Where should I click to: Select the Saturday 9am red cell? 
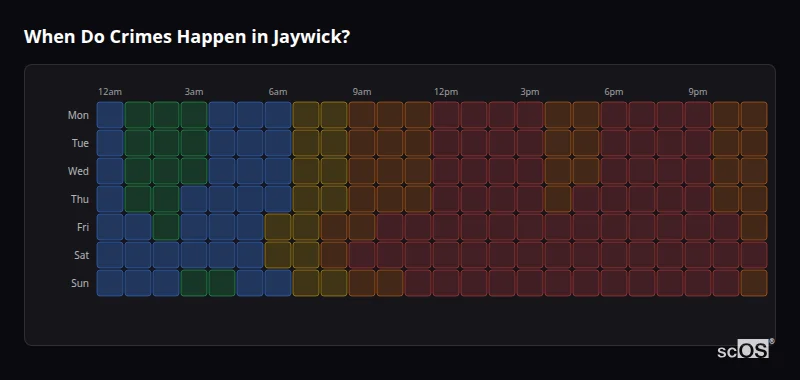362,255
